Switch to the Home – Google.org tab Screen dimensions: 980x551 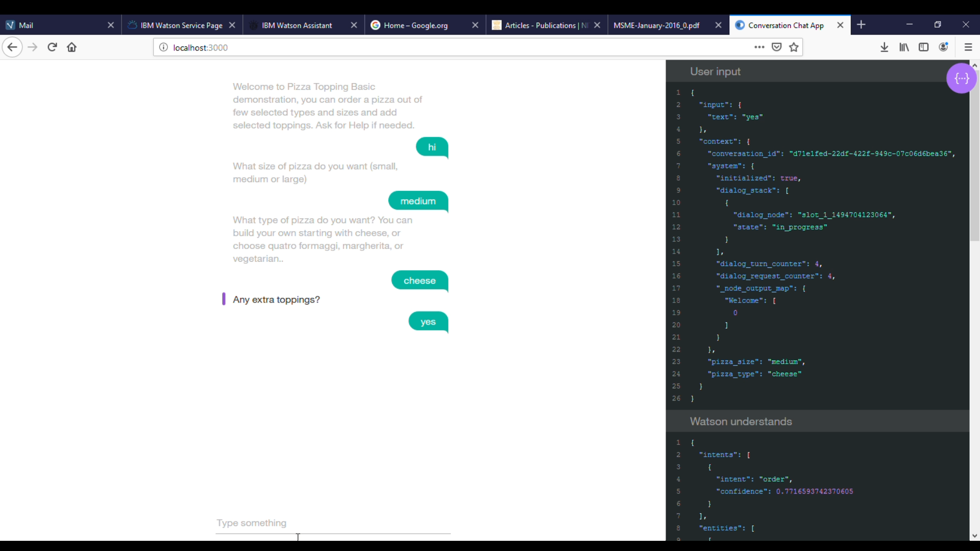pos(415,26)
